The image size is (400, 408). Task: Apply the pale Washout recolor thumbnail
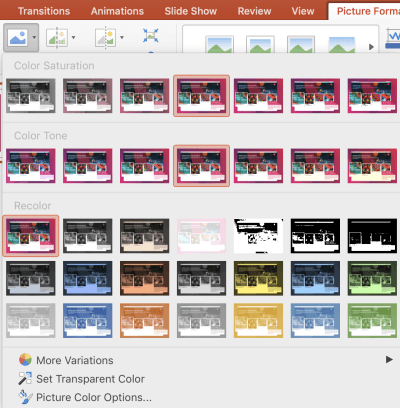201,236
